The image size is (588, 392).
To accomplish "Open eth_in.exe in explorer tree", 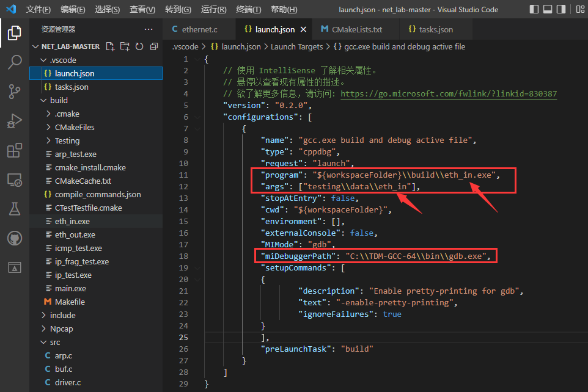I will coord(96,221).
